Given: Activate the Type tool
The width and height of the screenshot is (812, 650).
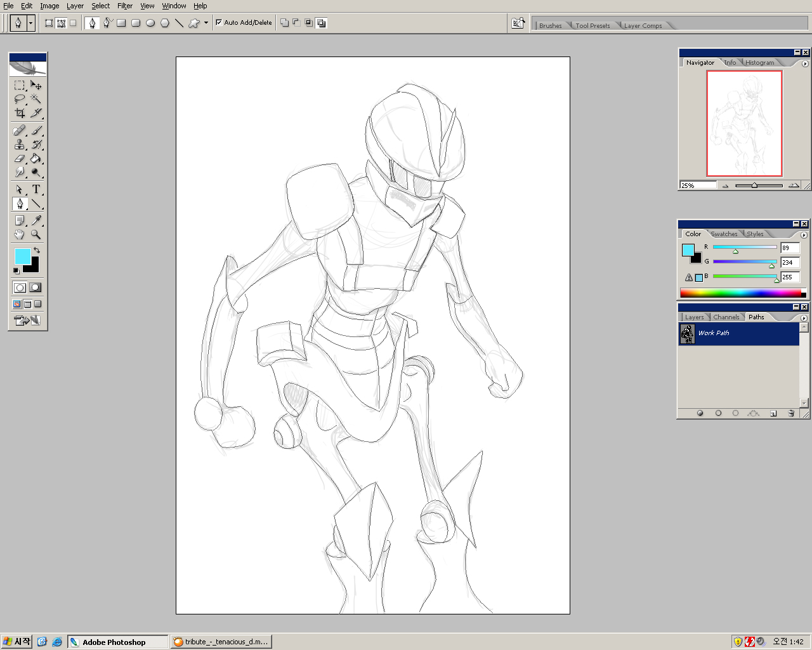Looking at the screenshot, I should (x=36, y=189).
